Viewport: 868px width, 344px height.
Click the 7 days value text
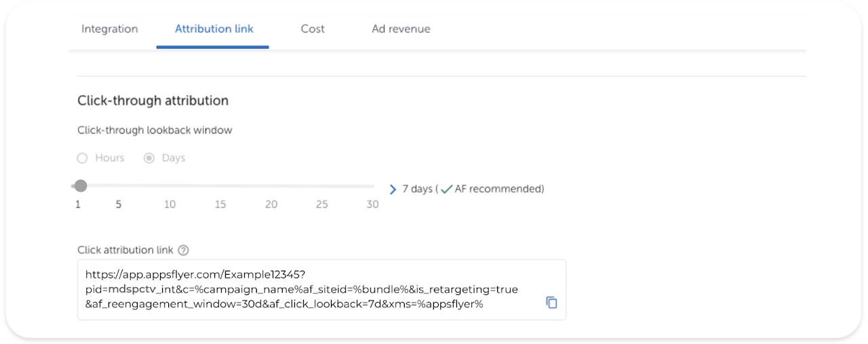click(x=417, y=189)
